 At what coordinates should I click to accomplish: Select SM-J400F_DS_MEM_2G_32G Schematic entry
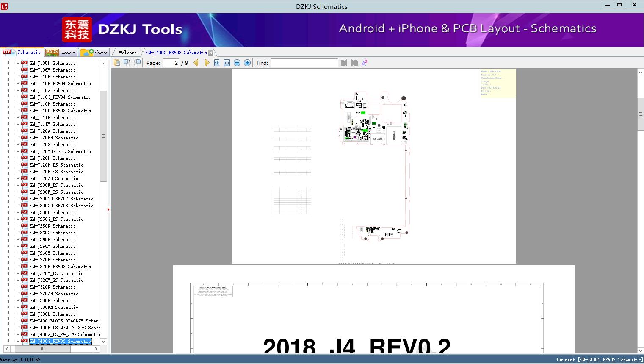click(65, 328)
